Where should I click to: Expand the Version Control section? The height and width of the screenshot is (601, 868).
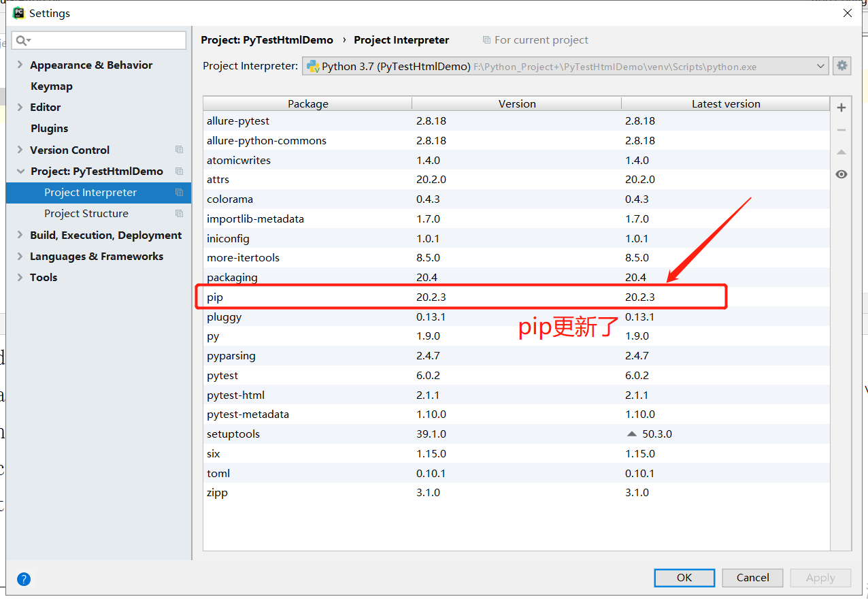(x=20, y=150)
